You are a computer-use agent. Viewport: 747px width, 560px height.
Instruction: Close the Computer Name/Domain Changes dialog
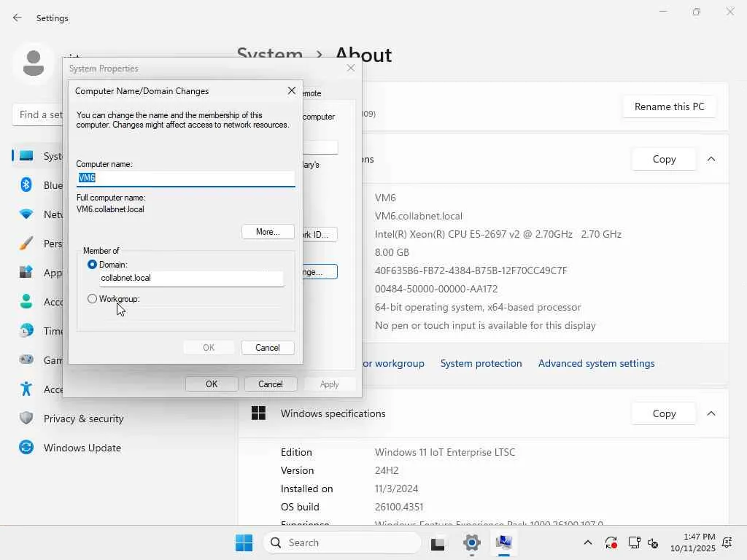292,90
